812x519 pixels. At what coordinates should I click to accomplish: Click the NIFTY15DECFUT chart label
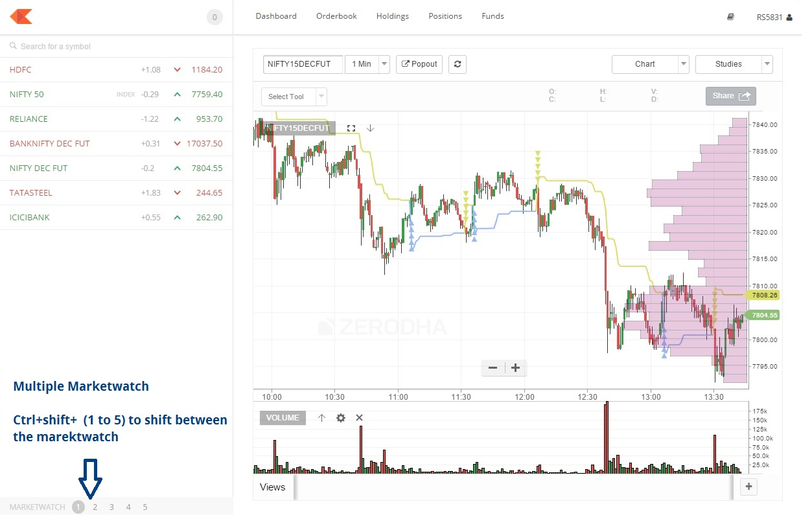pos(299,128)
